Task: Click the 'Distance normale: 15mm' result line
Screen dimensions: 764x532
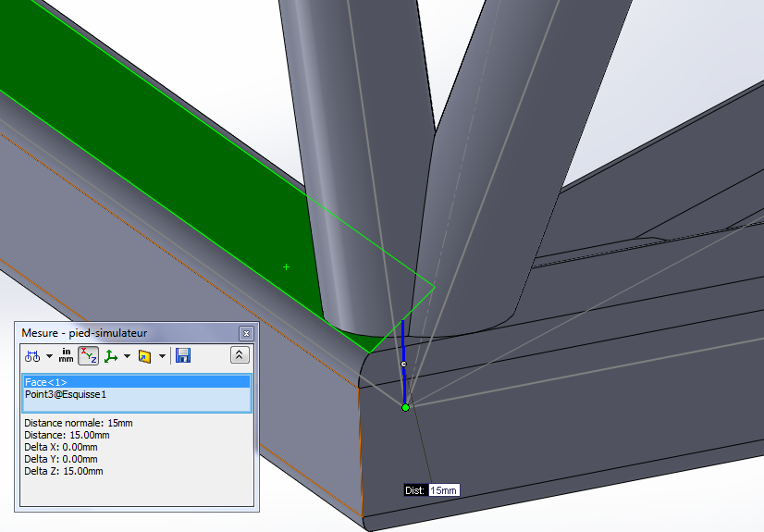Action: 79,423
